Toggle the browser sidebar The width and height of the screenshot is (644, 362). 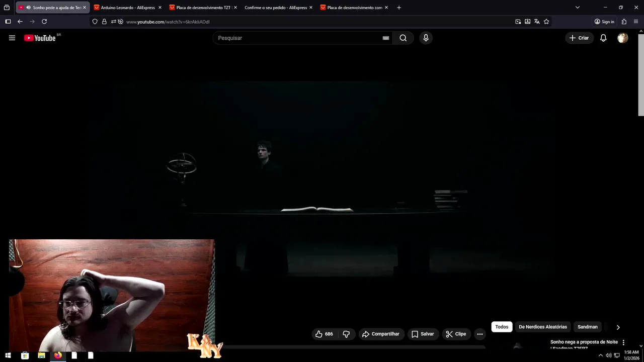coord(8,22)
